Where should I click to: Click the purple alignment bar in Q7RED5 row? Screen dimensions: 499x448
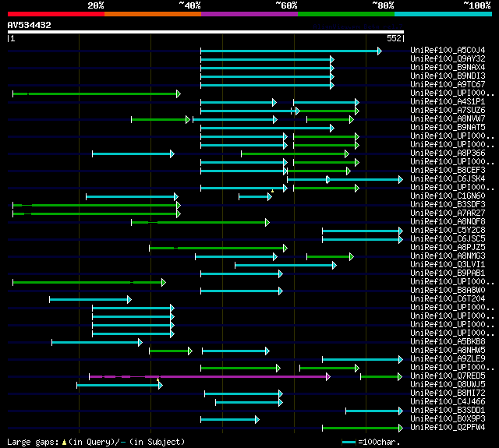click(x=210, y=377)
